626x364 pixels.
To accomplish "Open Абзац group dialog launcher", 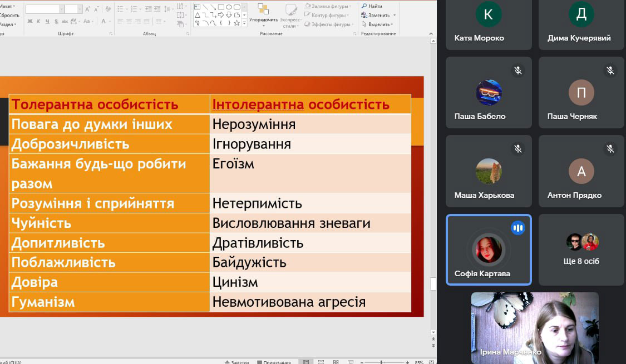I will (188, 34).
